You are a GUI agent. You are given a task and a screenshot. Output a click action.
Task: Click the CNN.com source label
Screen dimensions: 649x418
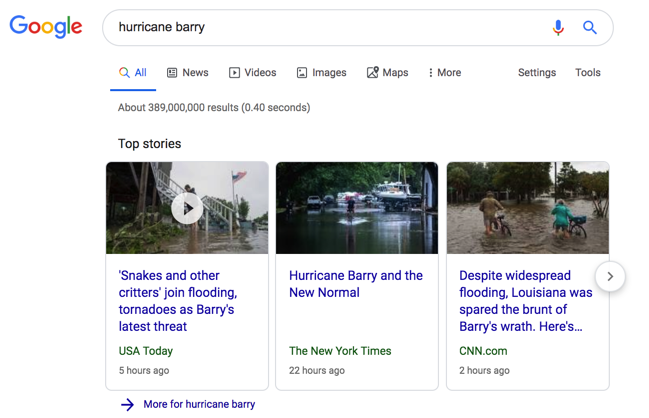(483, 351)
